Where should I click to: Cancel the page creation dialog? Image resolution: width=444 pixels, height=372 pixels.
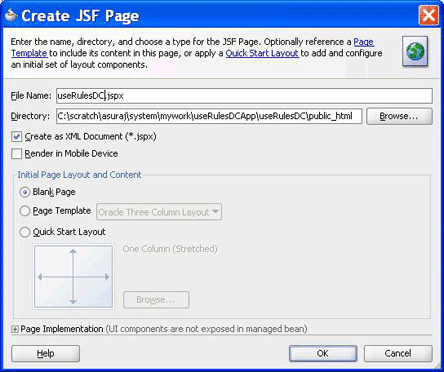pyautogui.click(x=398, y=353)
